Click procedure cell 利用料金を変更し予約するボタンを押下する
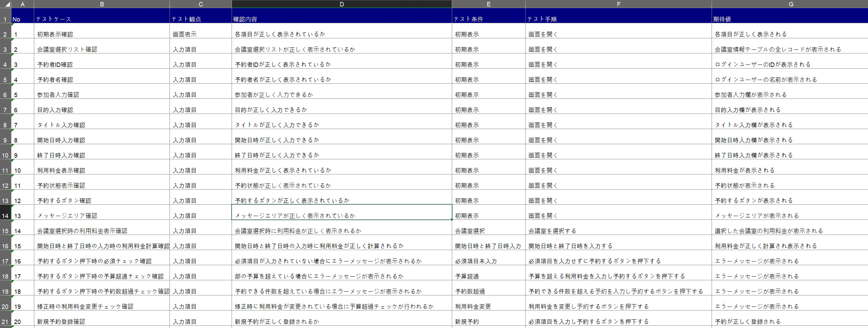The height and width of the screenshot is (328, 868). [x=618, y=303]
